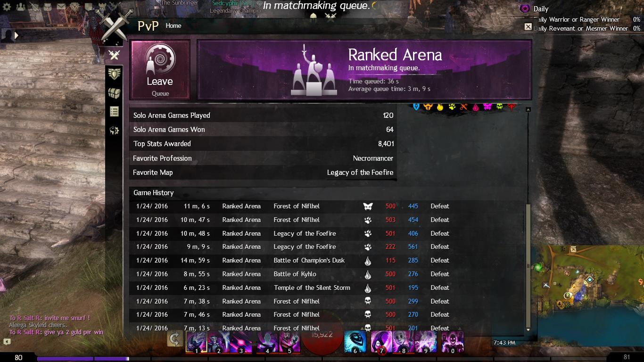The height and width of the screenshot is (362, 644).
Task: Activate elite skill slot 0 icon
Action: pos(453,342)
